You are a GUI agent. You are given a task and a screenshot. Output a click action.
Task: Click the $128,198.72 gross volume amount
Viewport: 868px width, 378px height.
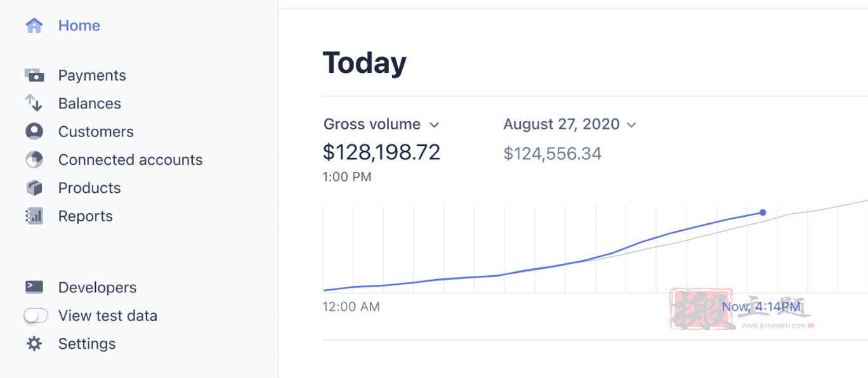tap(381, 152)
